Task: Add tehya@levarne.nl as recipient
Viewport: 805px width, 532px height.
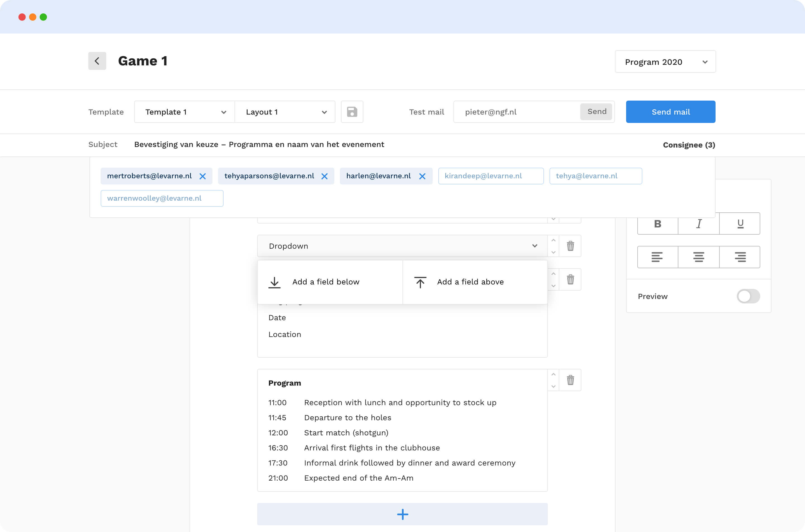Action: [596, 176]
